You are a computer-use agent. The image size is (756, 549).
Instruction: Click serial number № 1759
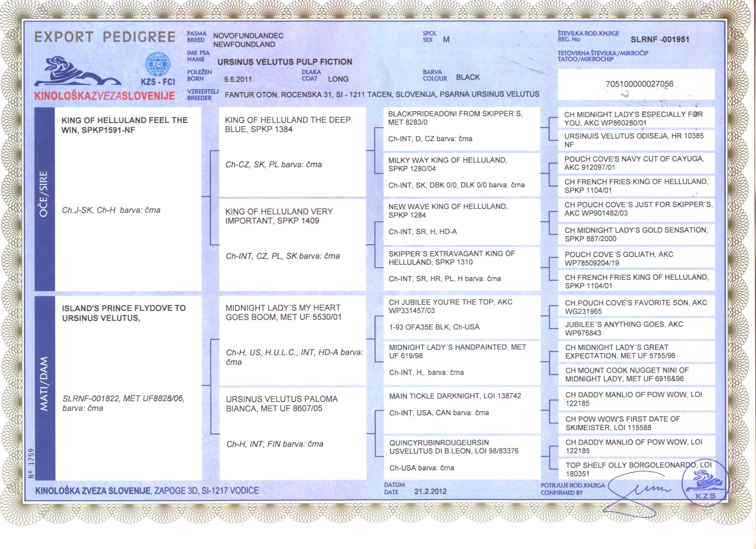(31, 463)
